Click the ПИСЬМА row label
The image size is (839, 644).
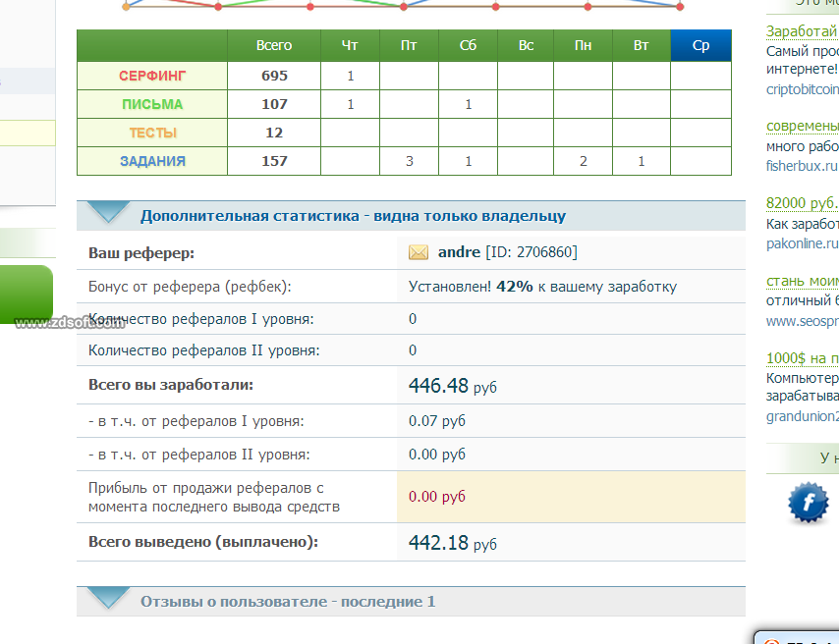152,104
